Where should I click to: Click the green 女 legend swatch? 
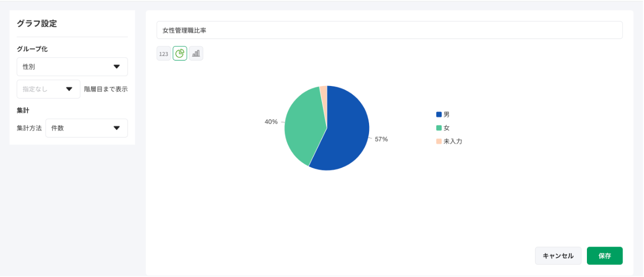point(439,128)
